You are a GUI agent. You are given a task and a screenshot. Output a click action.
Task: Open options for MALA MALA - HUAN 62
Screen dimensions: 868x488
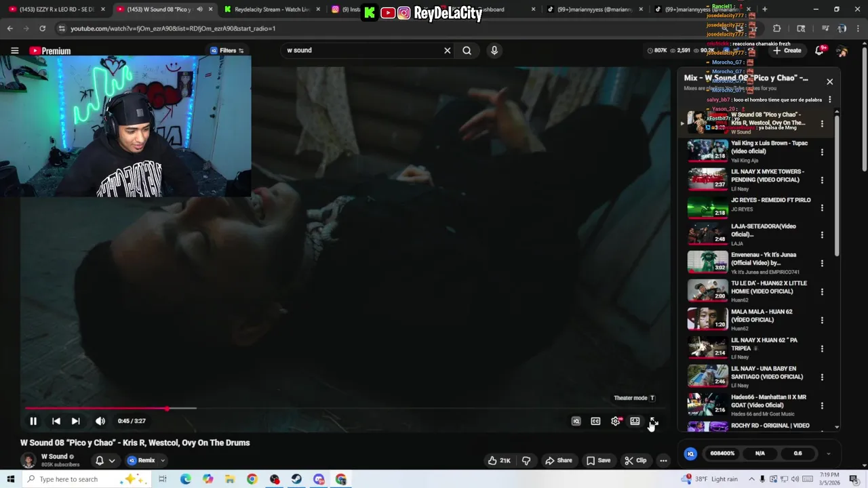(822, 320)
